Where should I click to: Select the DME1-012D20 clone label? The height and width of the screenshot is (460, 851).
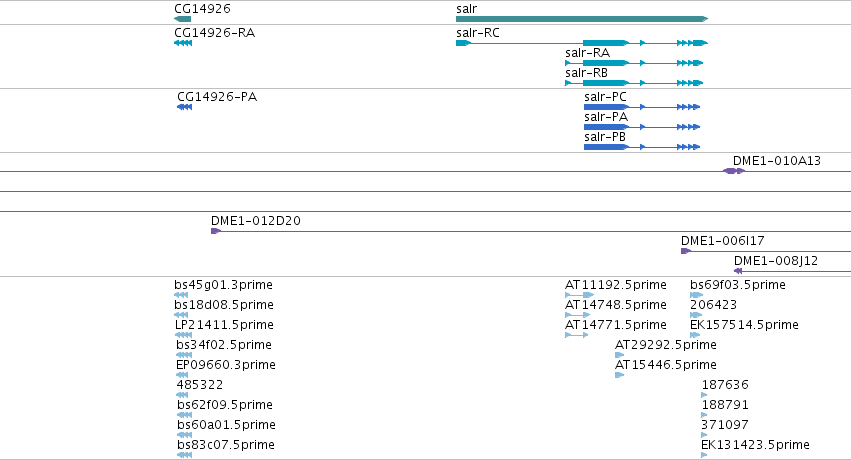coord(256,221)
